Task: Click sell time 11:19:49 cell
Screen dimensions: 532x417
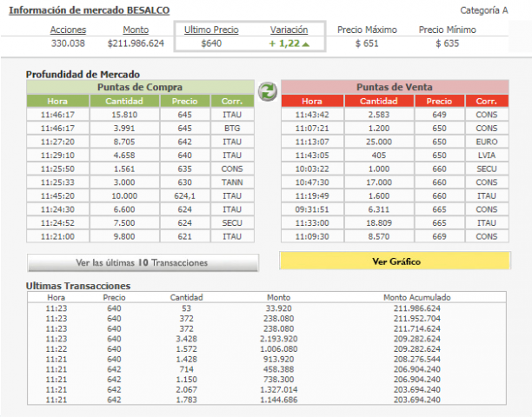Action: tap(312, 196)
